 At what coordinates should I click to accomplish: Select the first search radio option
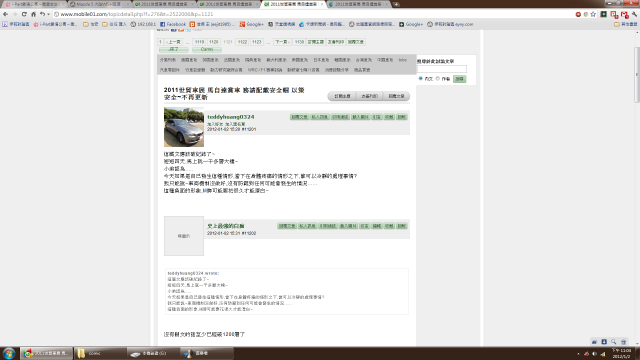click(421, 79)
